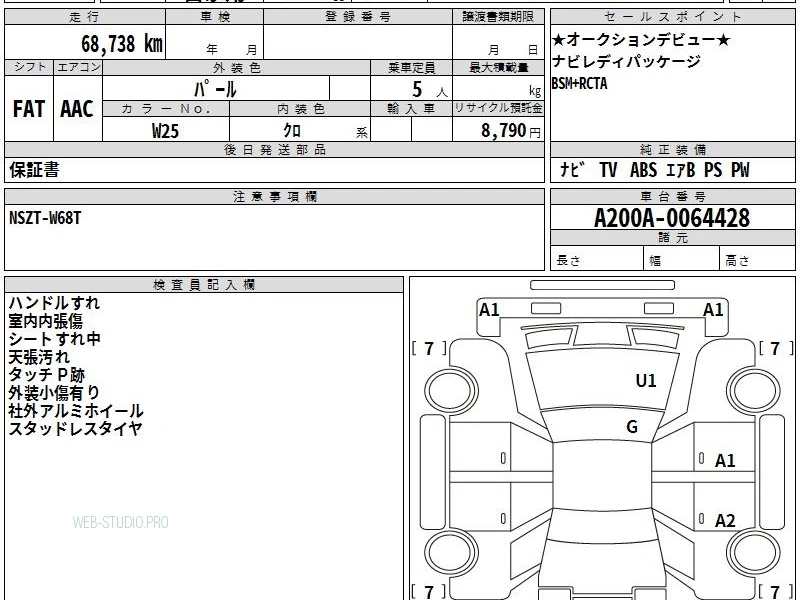Click the rear-left wheel on diagram
This screenshot has height=600, width=800.
451,554
